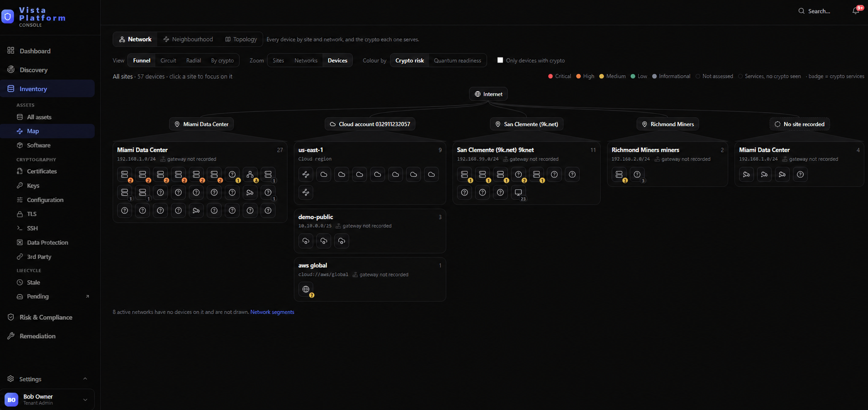The image size is (868, 410).
Task: Click the Internet root node
Action: tap(488, 94)
